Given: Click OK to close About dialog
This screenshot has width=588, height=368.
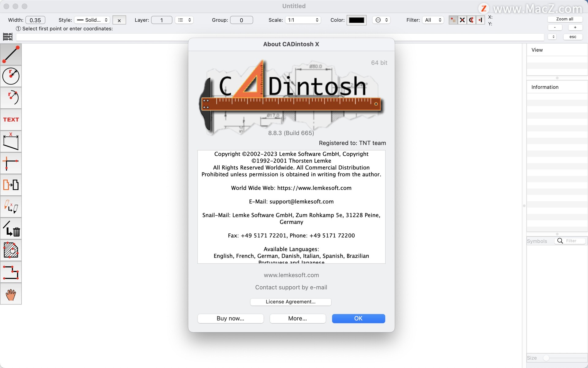Looking at the screenshot, I should (x=358, y=318).
